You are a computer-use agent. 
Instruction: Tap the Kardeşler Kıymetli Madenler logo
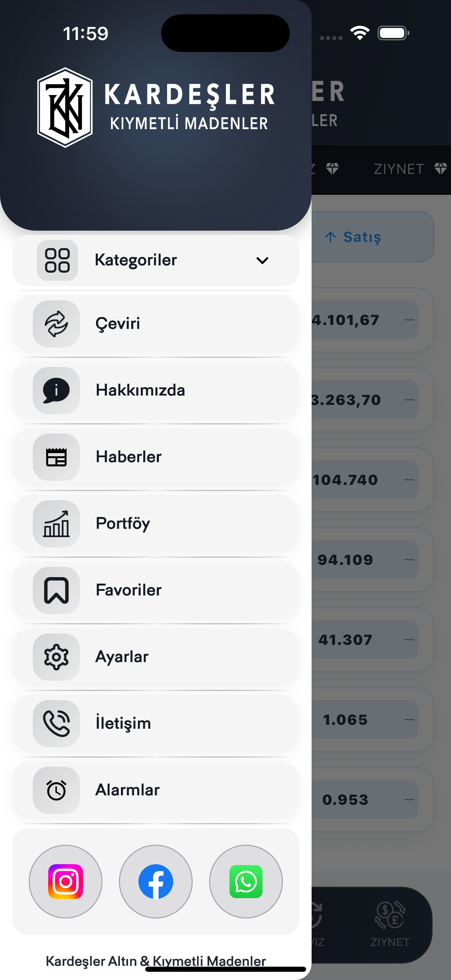coord(156,107)
